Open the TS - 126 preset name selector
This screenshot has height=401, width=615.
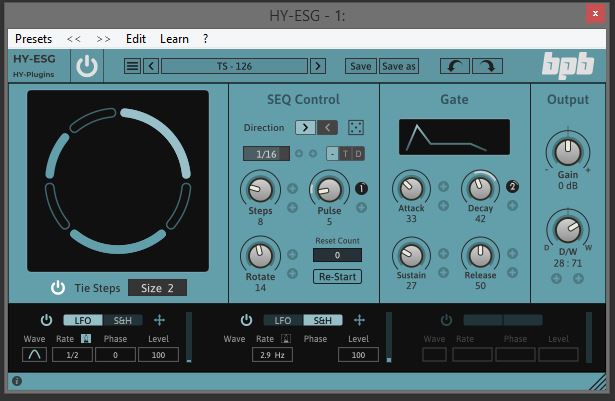coord(235,66)
